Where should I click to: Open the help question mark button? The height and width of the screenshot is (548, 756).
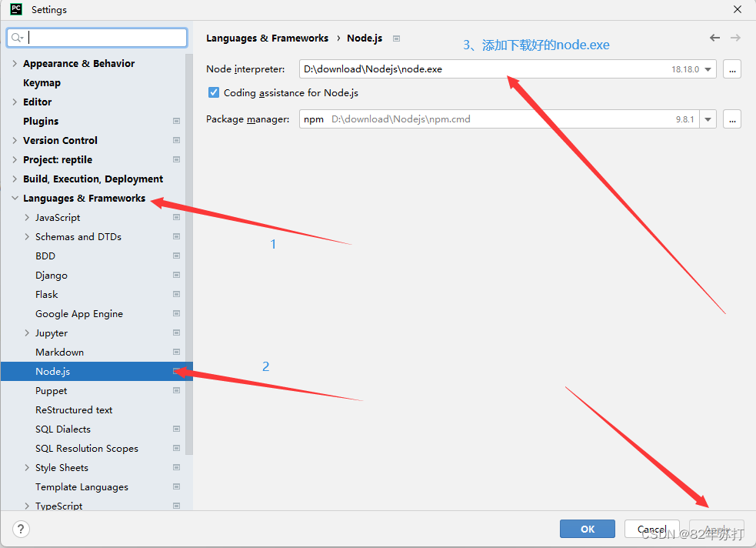[x=21, y=530]
